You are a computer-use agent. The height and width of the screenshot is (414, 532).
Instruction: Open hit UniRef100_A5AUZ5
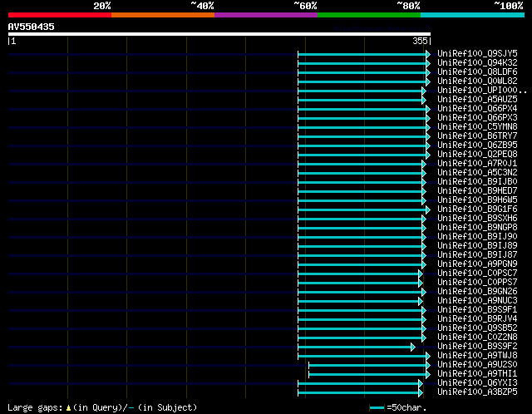(477, 100)
